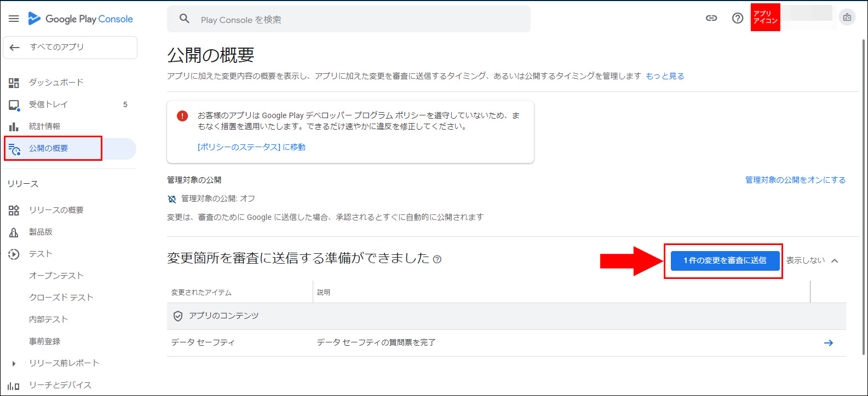
Task: Click the back arrow beside すべてのアプリ
Action: point(15,48)
